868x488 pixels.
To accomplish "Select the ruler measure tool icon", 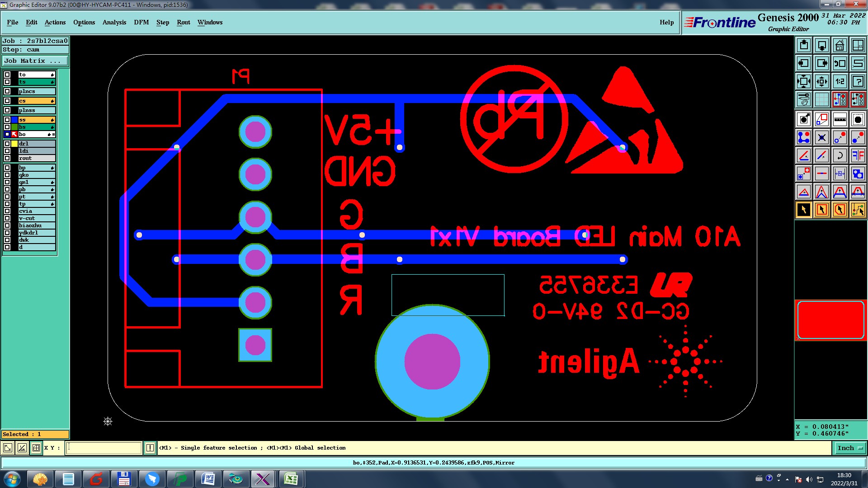I will (x=840, y=119).
